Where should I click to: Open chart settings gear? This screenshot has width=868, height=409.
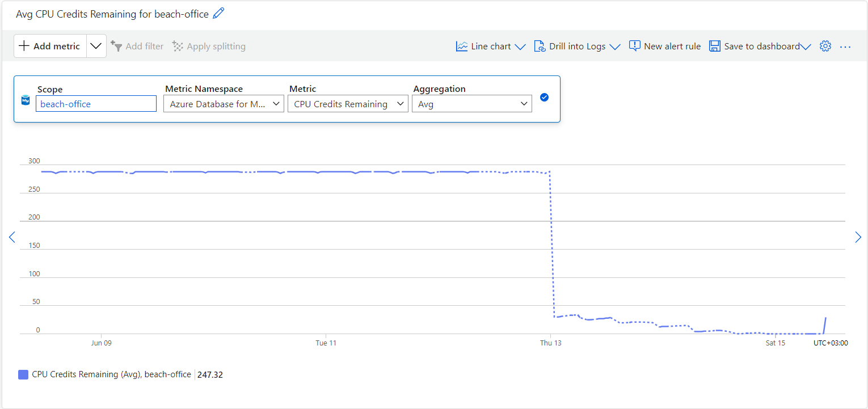click(825, 46)
